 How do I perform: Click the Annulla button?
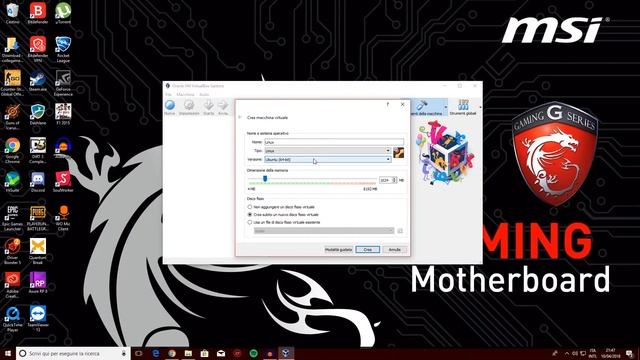tap(394, 249)
